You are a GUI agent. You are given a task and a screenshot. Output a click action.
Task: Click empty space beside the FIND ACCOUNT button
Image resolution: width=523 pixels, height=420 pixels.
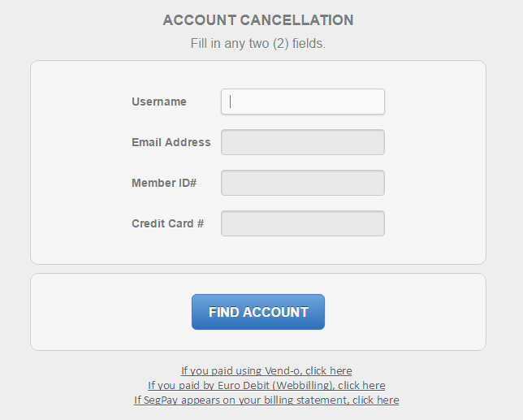[406, 312]
